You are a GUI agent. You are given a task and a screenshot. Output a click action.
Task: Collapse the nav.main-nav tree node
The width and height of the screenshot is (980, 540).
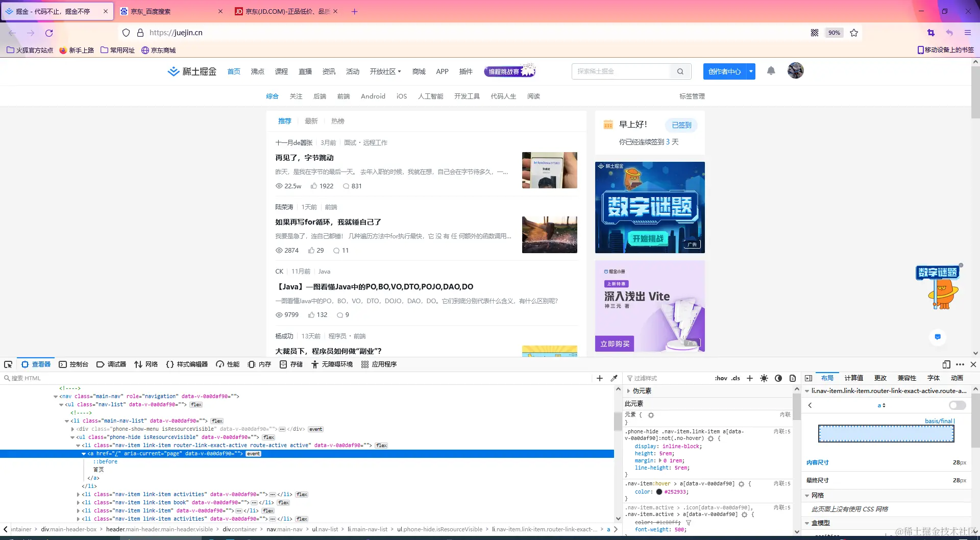[55, 396]
